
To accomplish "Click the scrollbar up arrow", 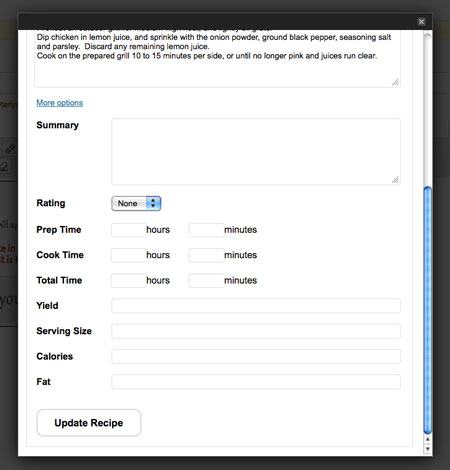I will tap(428, 440).
